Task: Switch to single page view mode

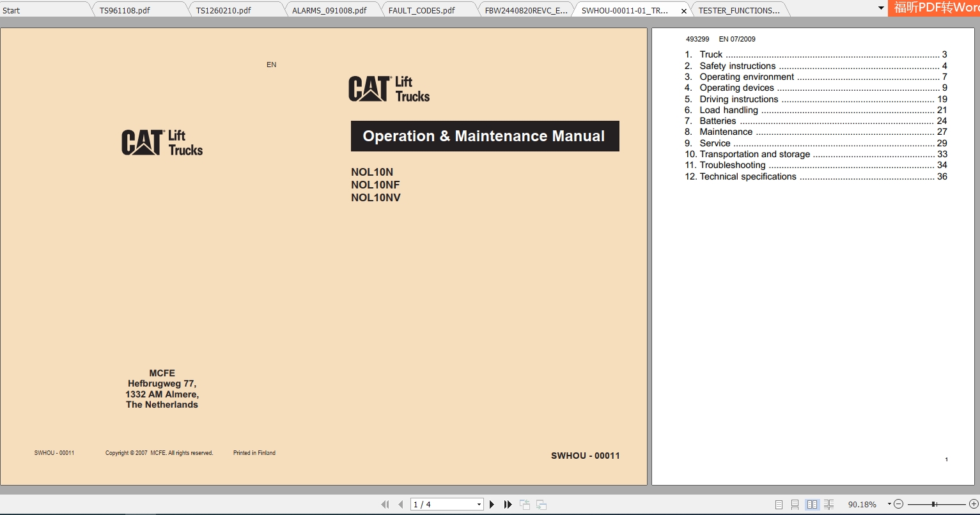Action: [x=779, y=504]
